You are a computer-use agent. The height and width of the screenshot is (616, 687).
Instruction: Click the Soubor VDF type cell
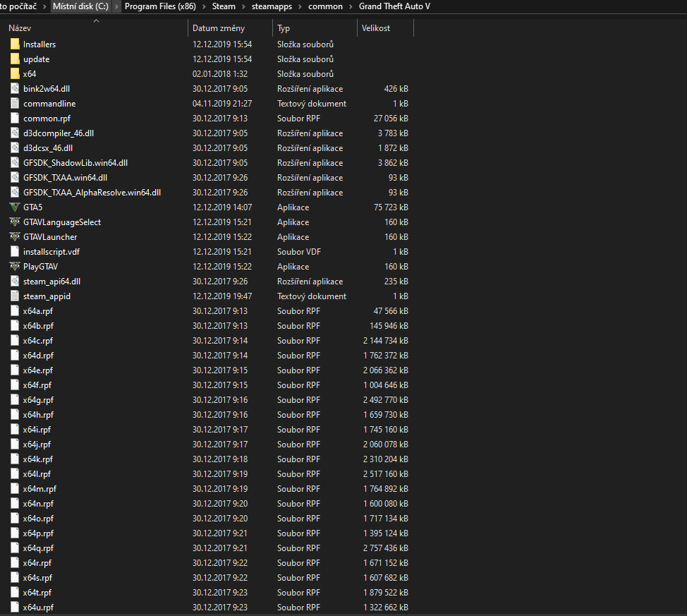click(299, 252)
